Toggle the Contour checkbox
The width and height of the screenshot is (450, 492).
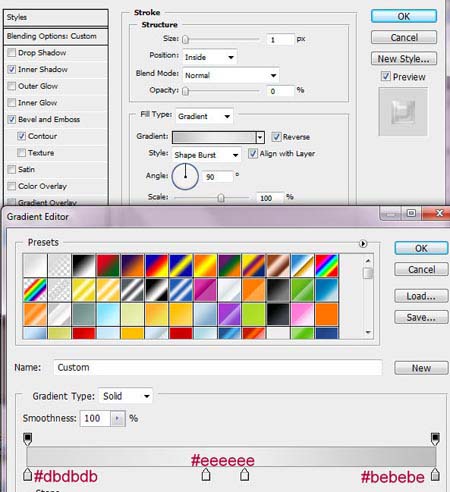[21, 136]
